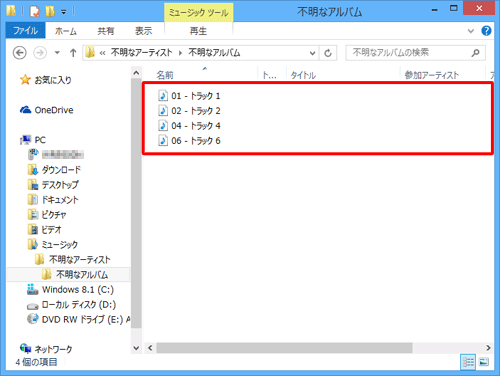Switch to the ホーム ribbon tab

pos(66,31)
